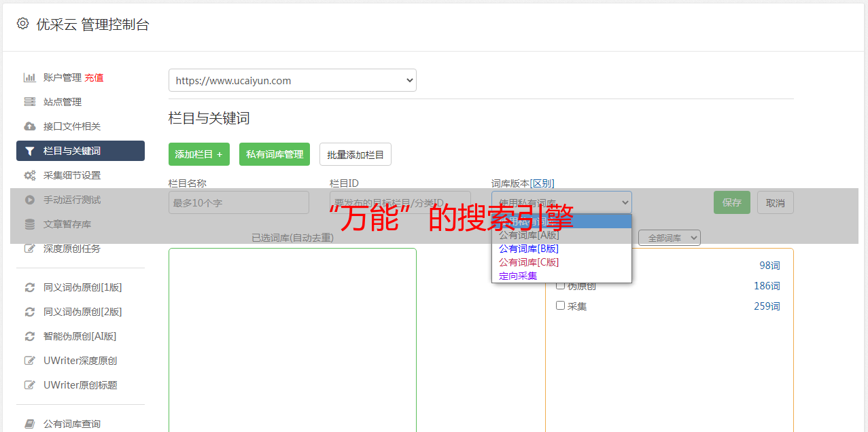
Task: Choose 定向采集 option
Action: coord(561,276)
